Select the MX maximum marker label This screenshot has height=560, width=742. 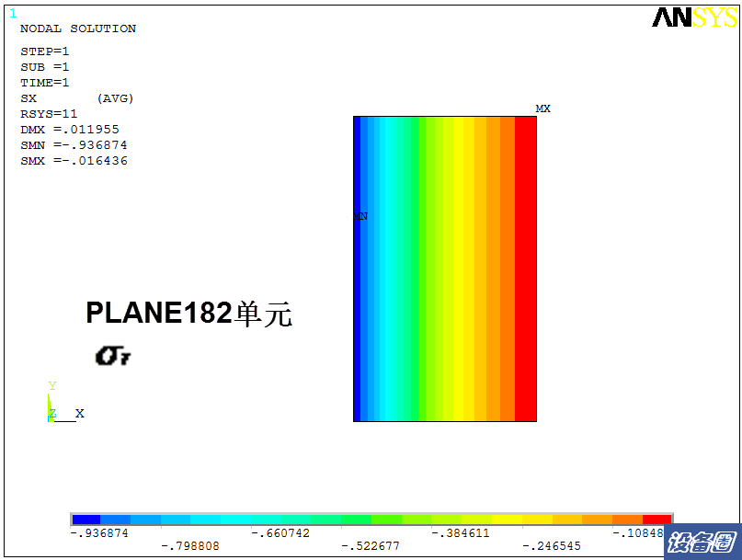542,109
